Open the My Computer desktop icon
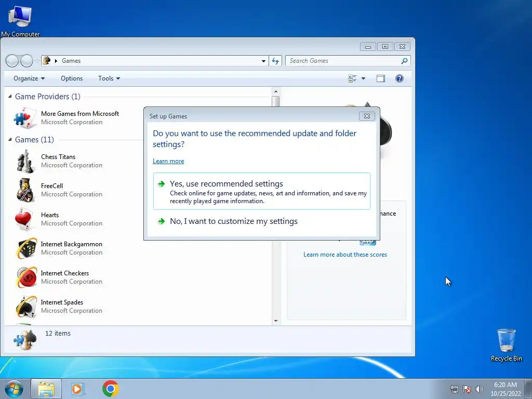The width and height of the screenshot is (532, 399). tap(20, 20)
